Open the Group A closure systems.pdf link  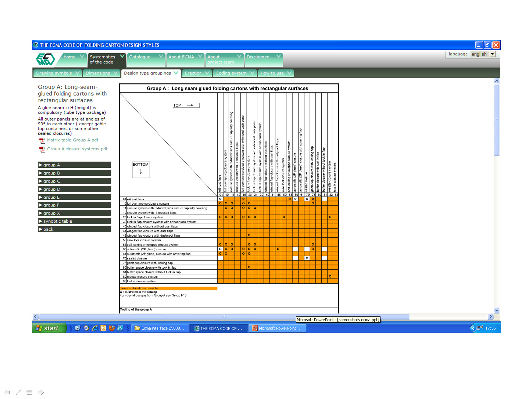(x=77, y=149)
